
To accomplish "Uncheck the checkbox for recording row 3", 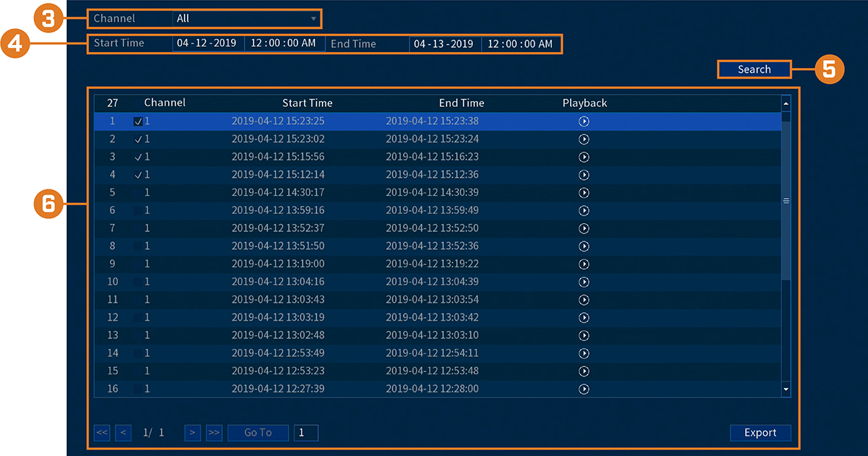I will [x=138, y=157].
